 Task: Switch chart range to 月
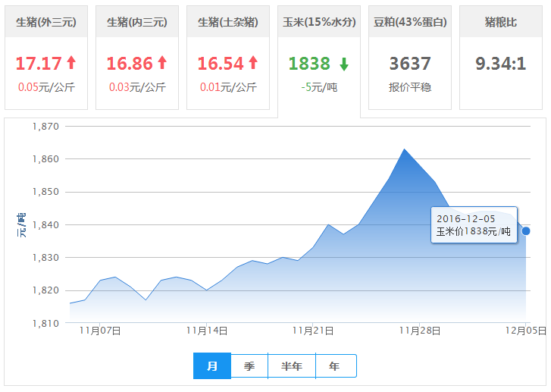[212, 366]
